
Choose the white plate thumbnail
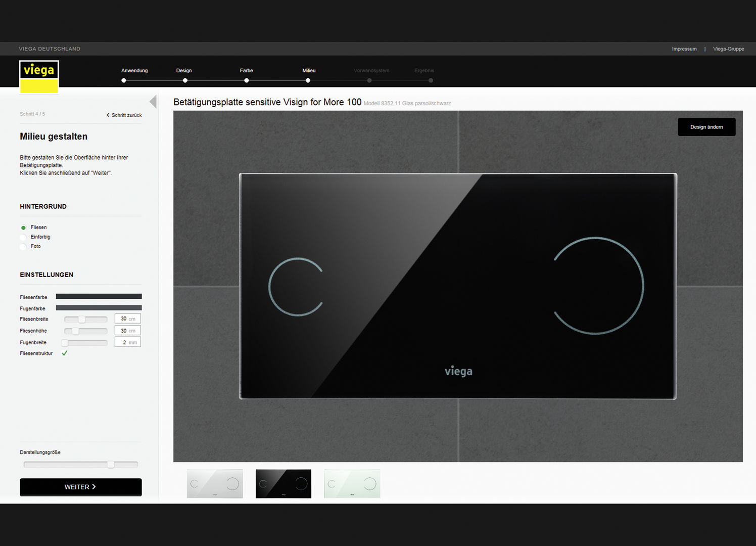pyautogui.click(x=215, y=484)
